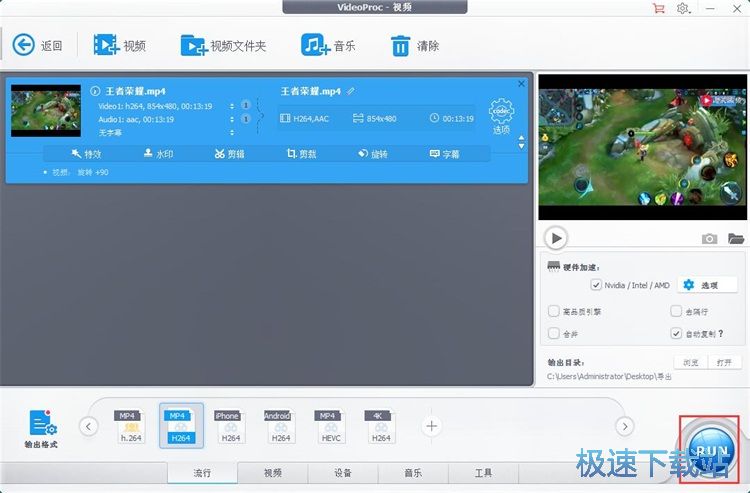Image resolution: width=750 pixels, height=493 pixels.
Task: Add music via the 音乐 icon
Action: click(315, 45)
